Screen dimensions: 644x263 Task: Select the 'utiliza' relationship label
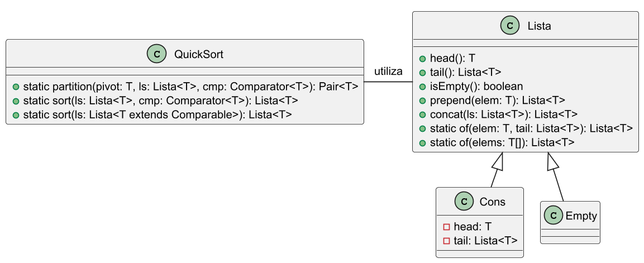(x=388, y=71)
